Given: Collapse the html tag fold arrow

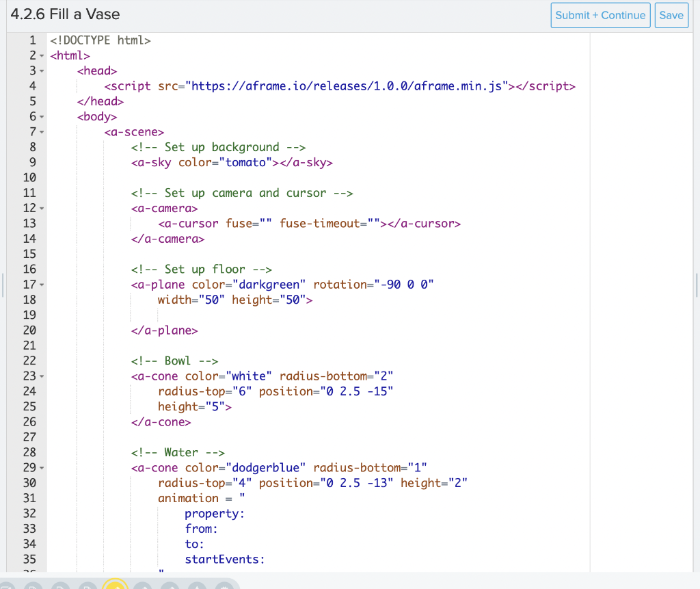Looking at the screenshot, I should 42,56.
